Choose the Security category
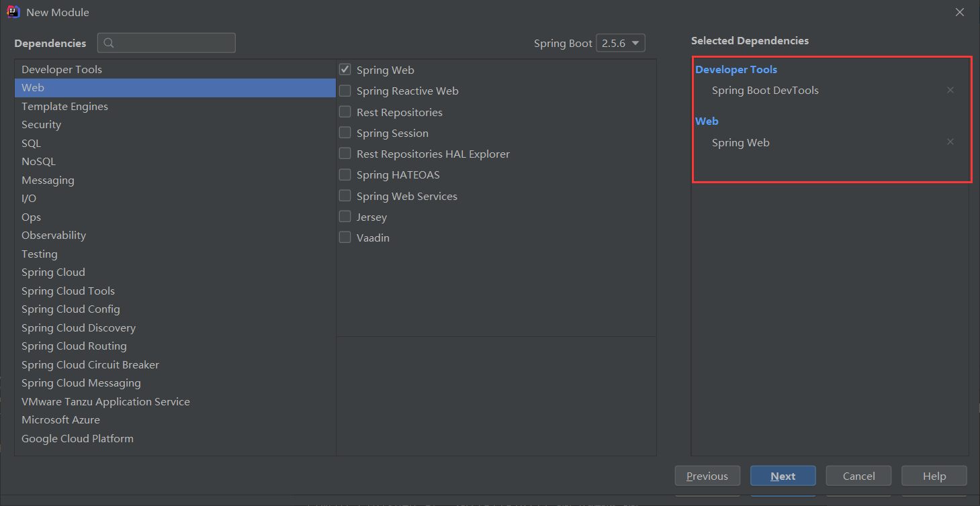 [x=175, y=125]
